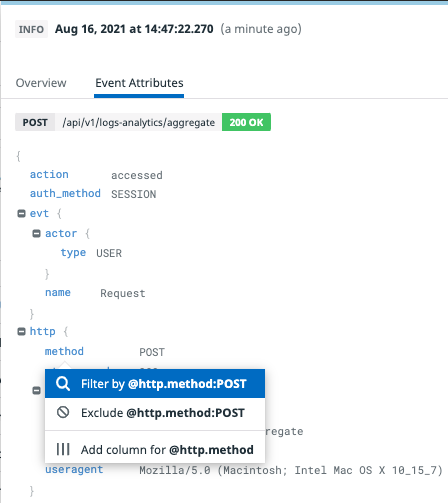Screen dimensions: 448x503
Task: Collapse the actor object node
Action: point(36,233)
